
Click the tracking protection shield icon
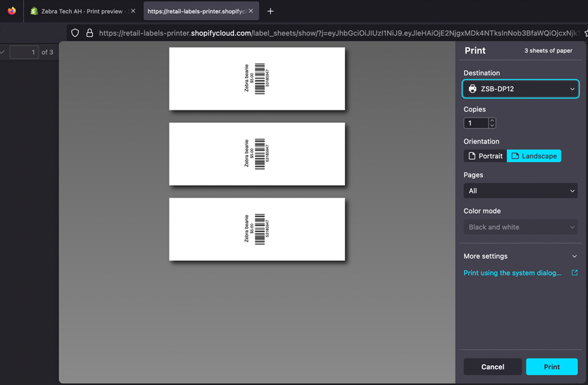[x=75, y=33]
